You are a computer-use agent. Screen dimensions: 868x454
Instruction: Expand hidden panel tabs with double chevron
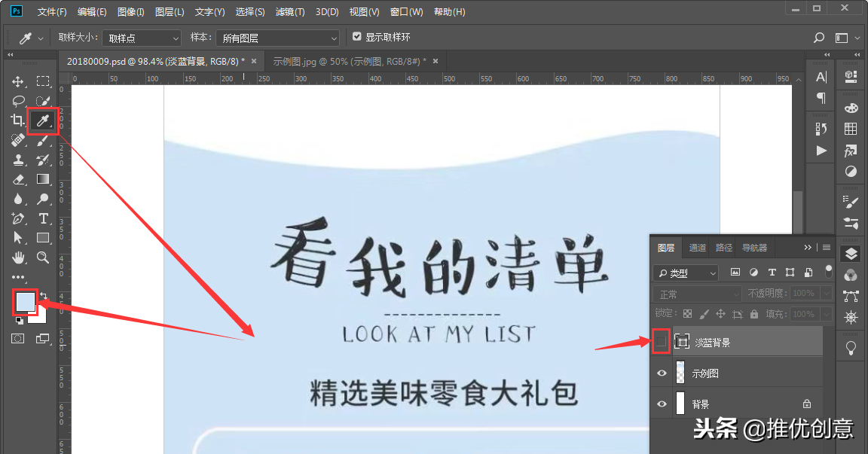(x=808, y=247)
